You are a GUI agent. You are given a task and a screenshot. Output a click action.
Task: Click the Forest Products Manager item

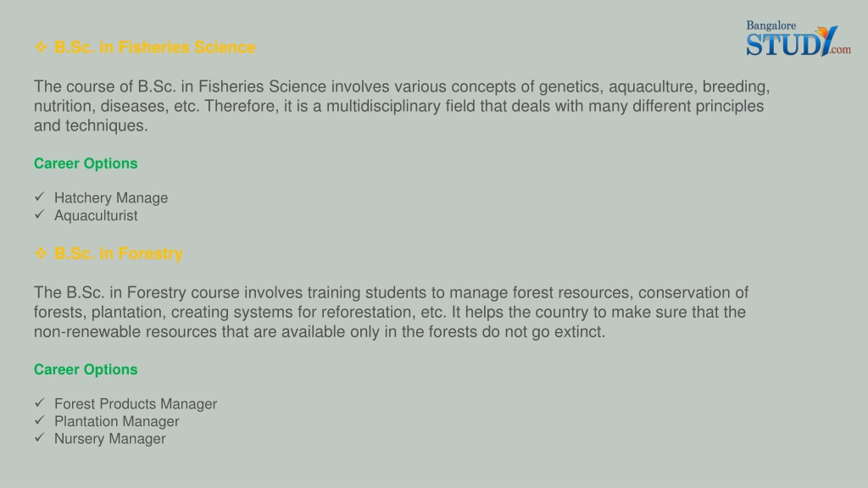pyautogui.click(x=136, y=404)
